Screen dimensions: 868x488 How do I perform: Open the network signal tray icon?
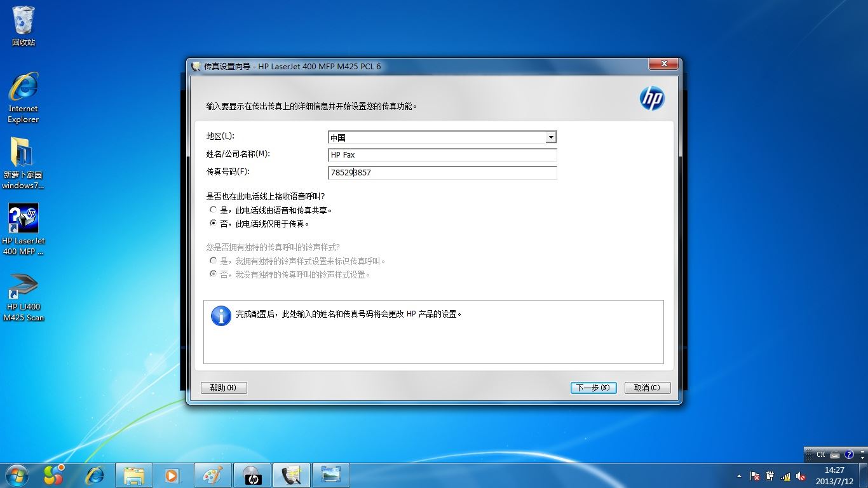(x=785, y=476)
